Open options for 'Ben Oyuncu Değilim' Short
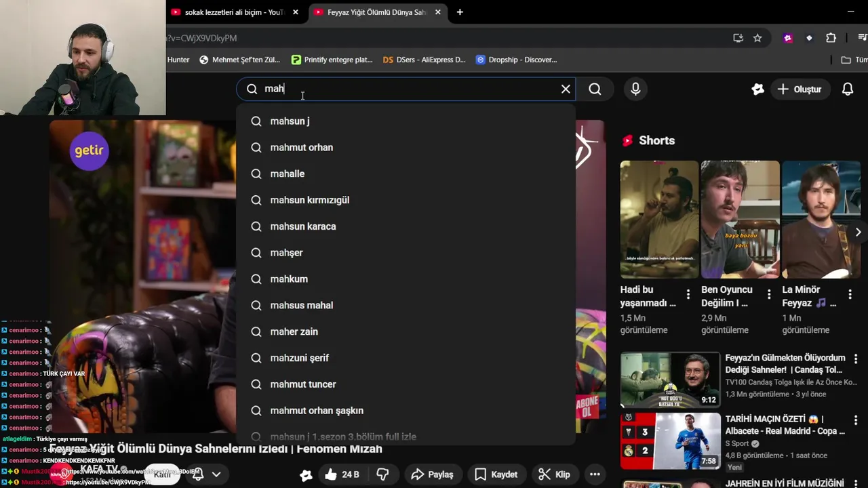The image size is (868, 488). pyautogui.click(x=769, y=294)
